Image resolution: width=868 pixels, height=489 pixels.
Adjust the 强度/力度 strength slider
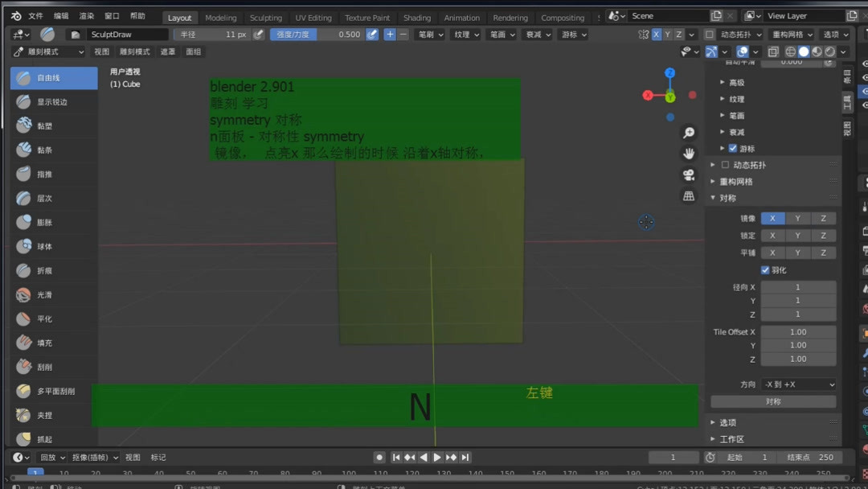click(339, 34)
